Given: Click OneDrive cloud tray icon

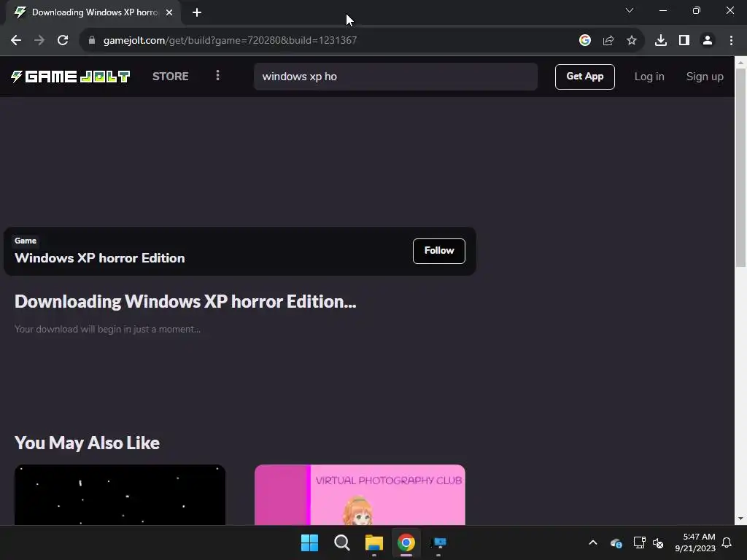Looking at the screenshot, I should (x=616, y=542).
